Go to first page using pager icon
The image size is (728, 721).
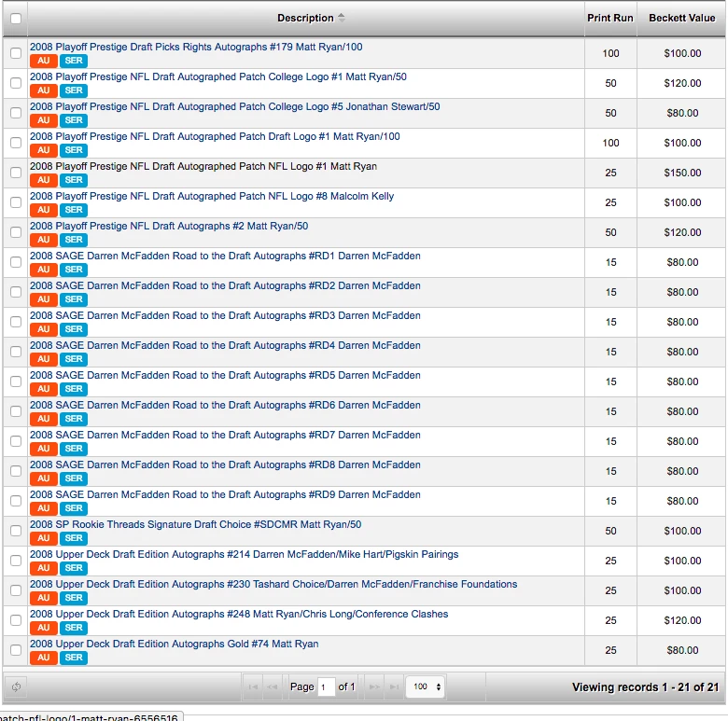253,686
